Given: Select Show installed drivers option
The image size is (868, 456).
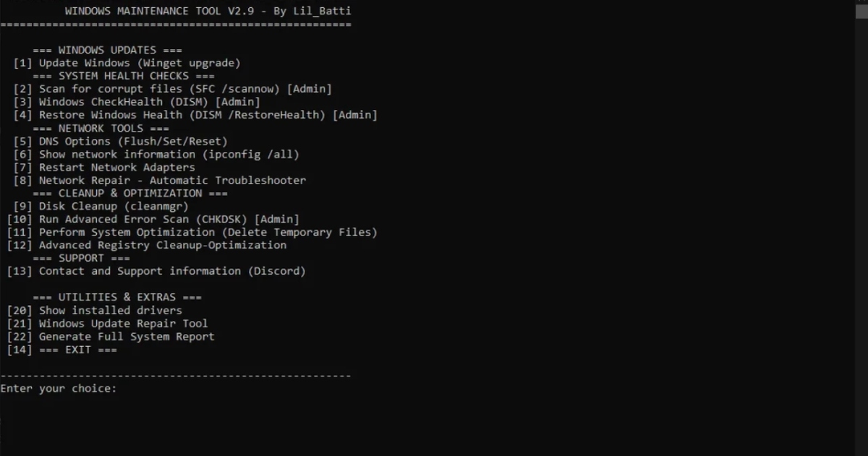Looking at the screenshot, I should [95, 310].
